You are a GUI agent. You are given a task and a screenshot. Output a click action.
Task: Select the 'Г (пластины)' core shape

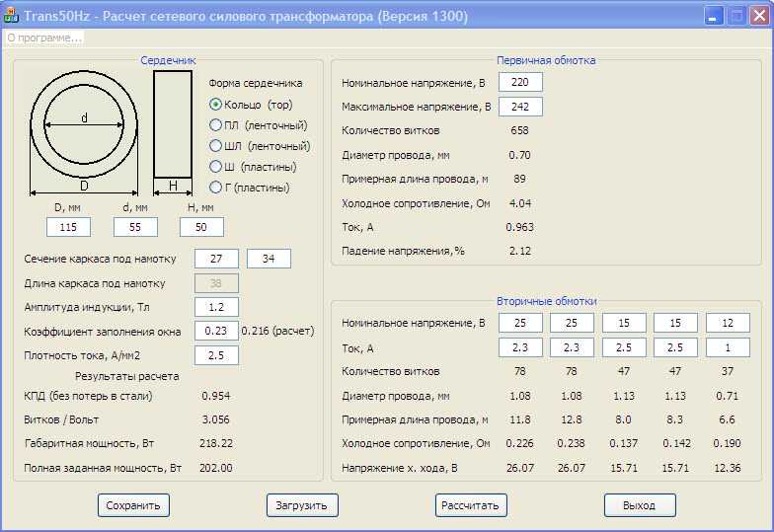pyautogui.click(x=249, y=188)
